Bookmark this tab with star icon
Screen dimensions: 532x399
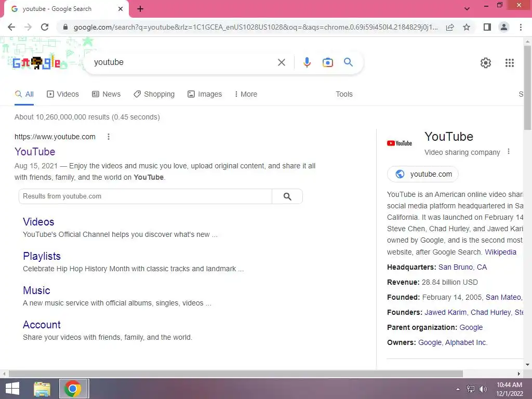[467, 27]
